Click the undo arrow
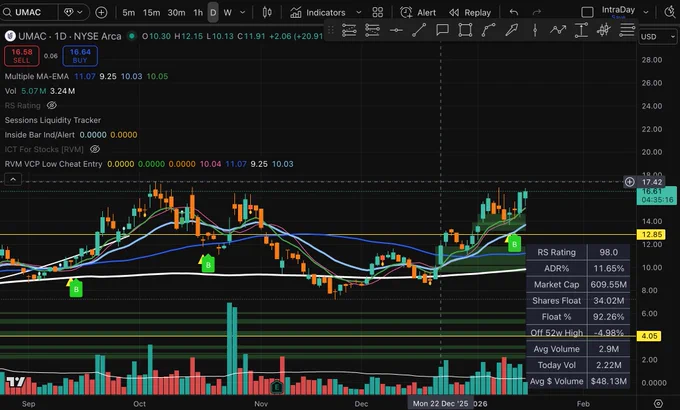 click(514, 13)
